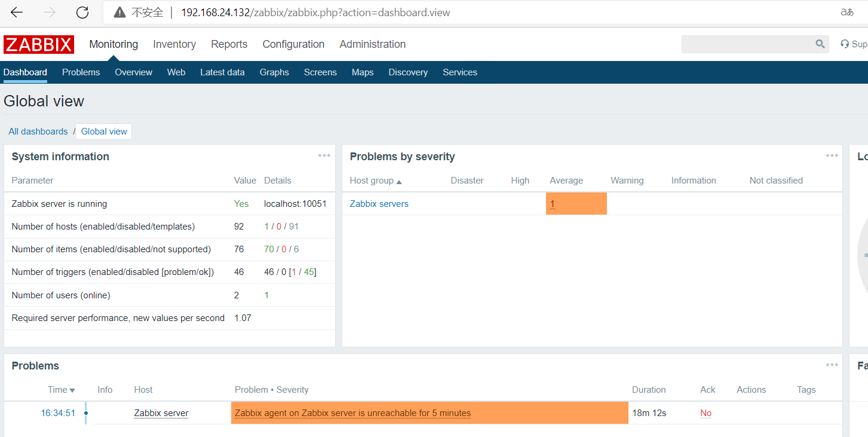868x437 pixels.
Task: Open the Configuration menu
Action: click(x=293, y=44)
